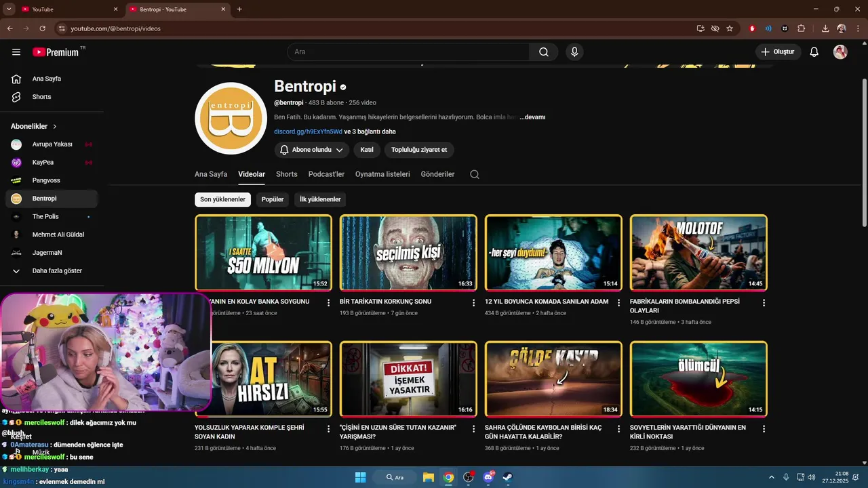Open Windows taskbar search box

[395, 477]
